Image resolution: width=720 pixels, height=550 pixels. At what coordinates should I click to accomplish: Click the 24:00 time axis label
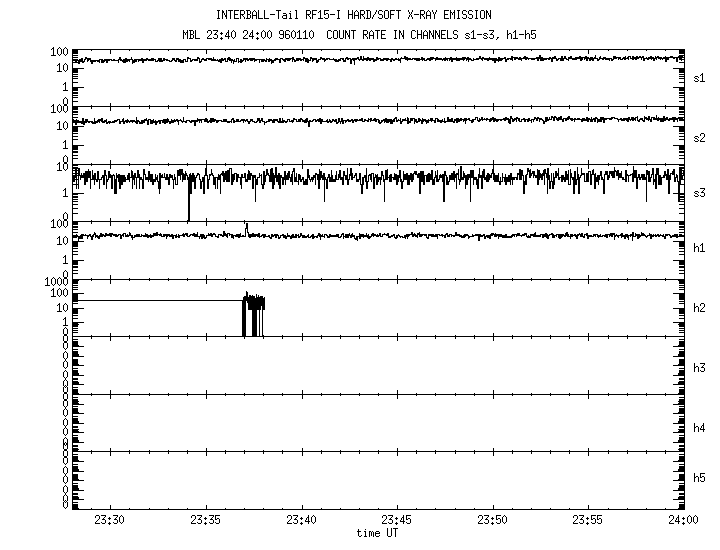pyautogui.click(x=682, y=520)
